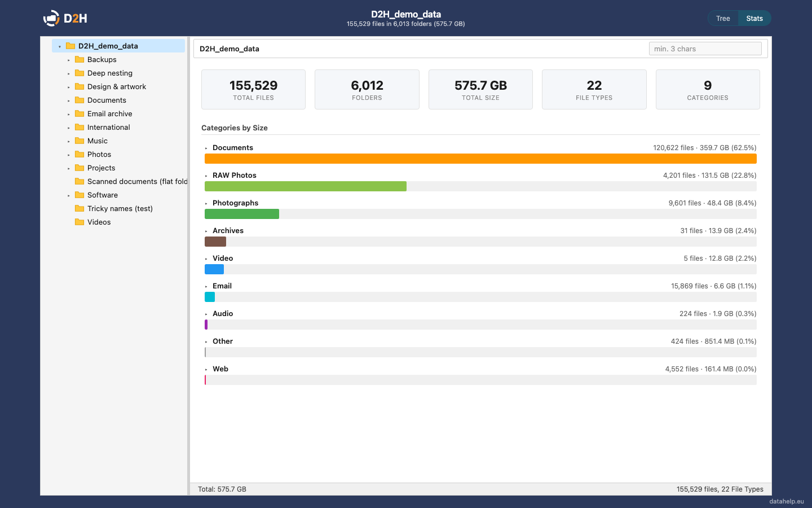Select the Scanned documents folder icon
This screenshot has height=508, width=812.
click(80, 181)
